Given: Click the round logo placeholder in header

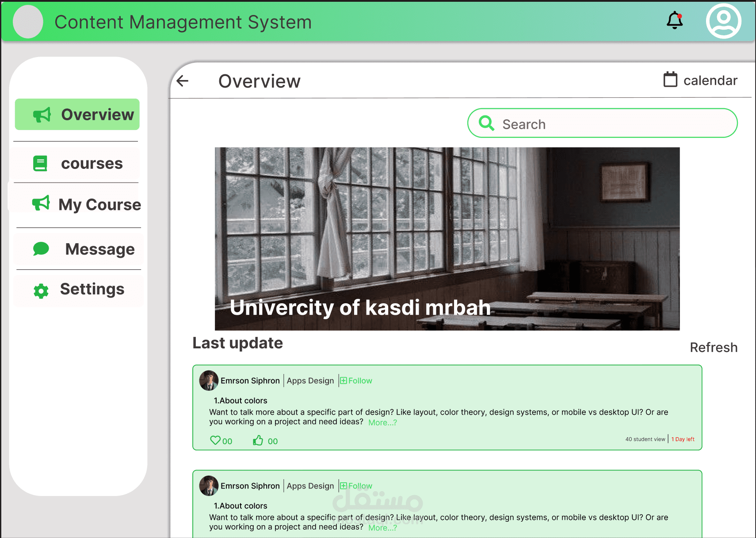Looking at the screenshot, I should pyautogui.click(x=28, y=22).
